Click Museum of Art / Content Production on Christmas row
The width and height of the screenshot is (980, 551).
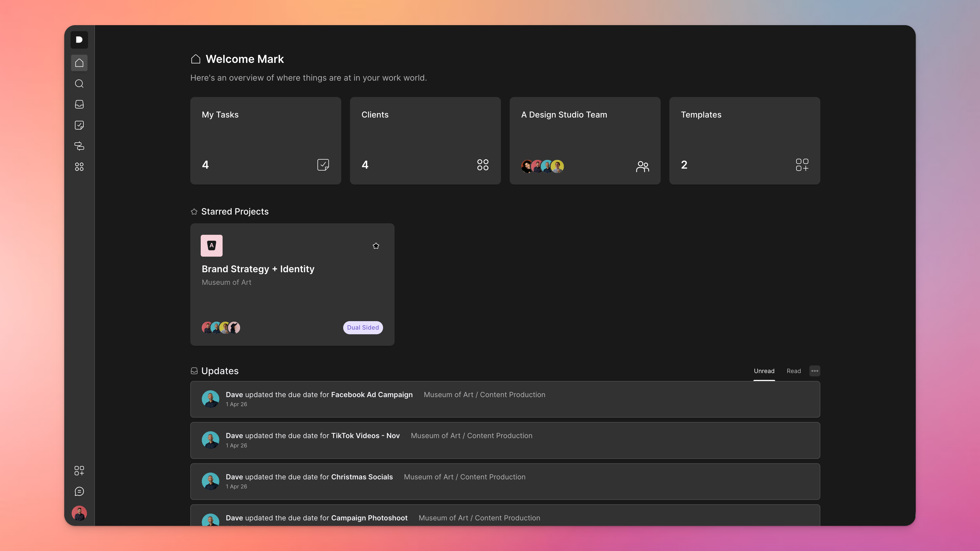click(x=465, y=477)
